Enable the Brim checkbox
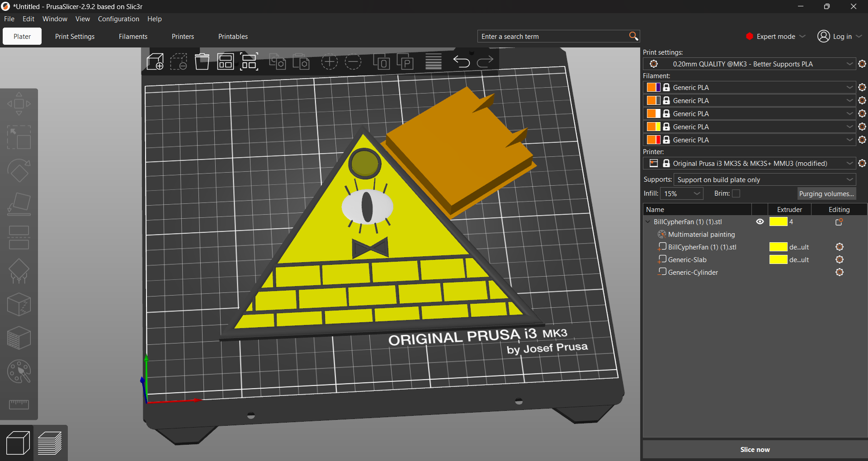The image size is (868, 461). 736,193
